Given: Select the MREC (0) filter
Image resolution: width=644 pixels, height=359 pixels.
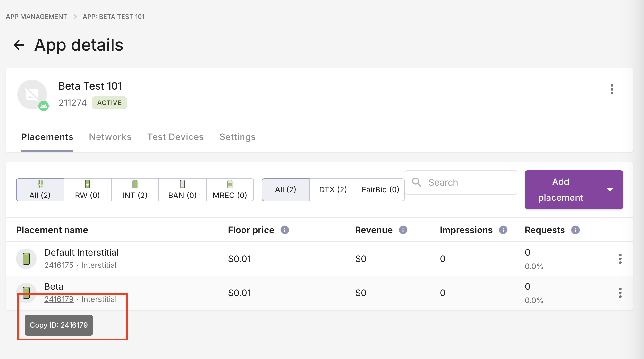Looking at the screenshot, I should coord(230,190).
